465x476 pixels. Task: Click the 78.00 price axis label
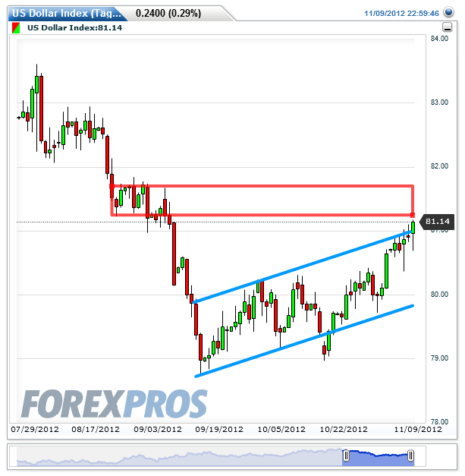(x=439, y=421)
